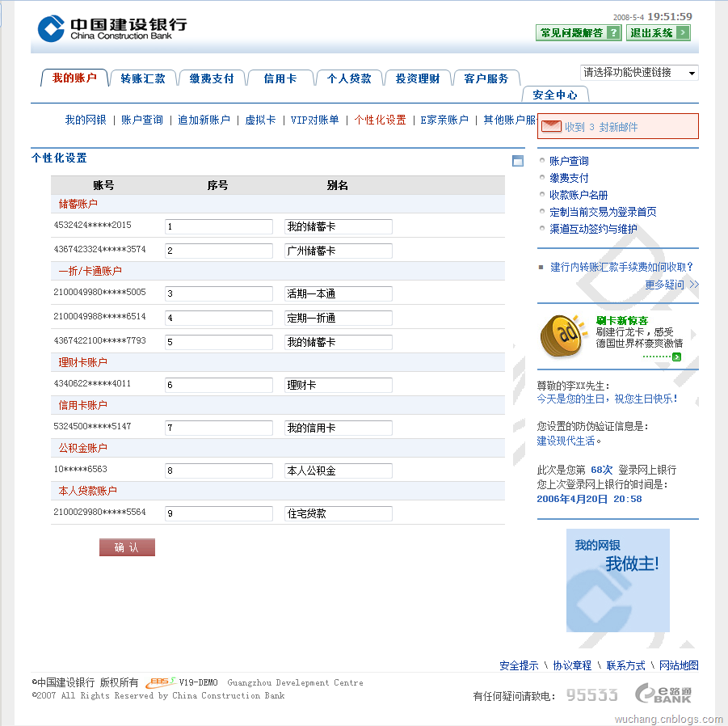Click the 刷卡新惊喜 promotion text
Viewport: 728px width, 726px height.
(621, 320)
